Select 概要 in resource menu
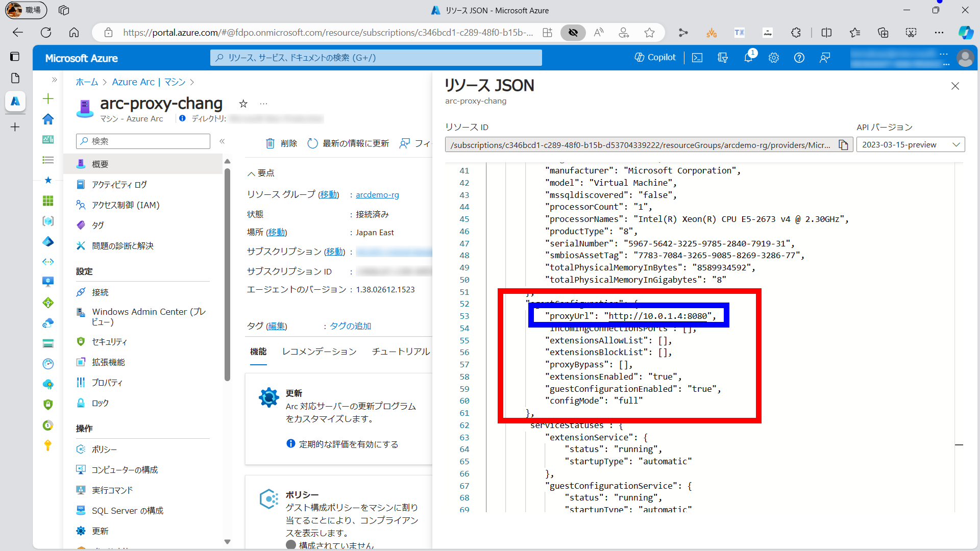This screenshot has height=551, width=980. (x=143, y=164)
